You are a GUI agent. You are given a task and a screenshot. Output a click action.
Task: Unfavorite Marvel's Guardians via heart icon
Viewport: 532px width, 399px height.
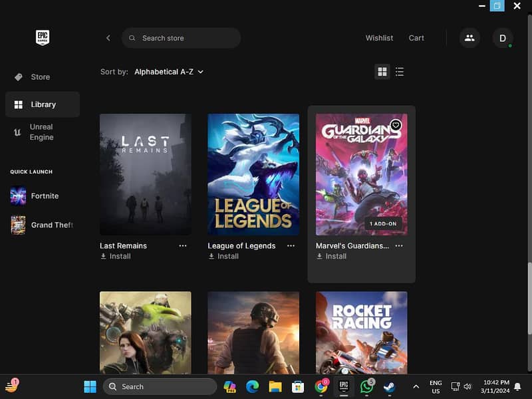(395, 123)
